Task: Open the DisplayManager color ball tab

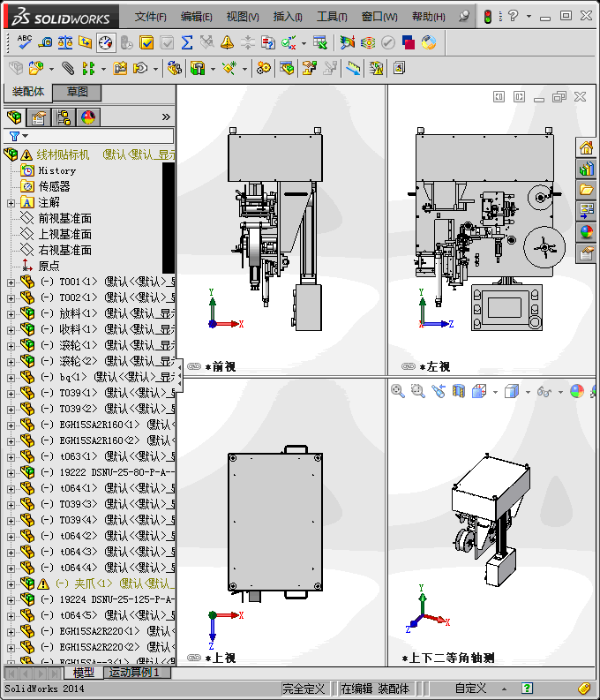Action: point(88,117)
